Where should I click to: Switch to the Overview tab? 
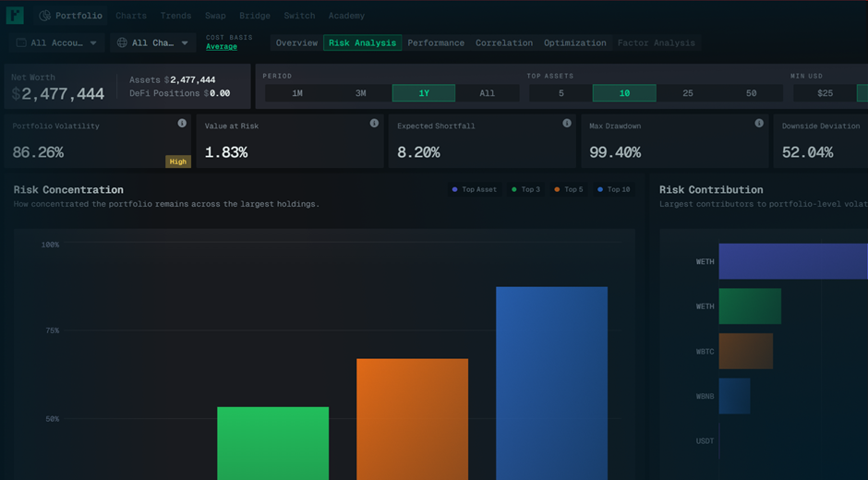[296, 42]
